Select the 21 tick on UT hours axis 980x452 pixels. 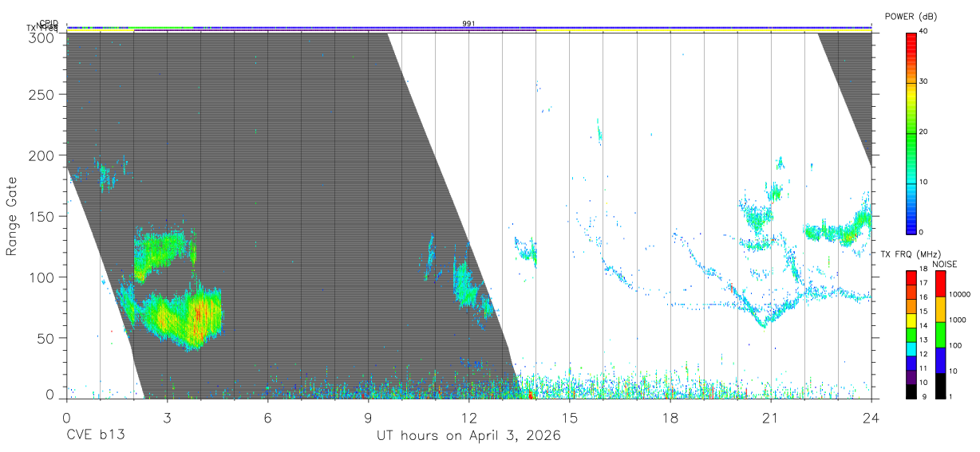pos(770,418)
